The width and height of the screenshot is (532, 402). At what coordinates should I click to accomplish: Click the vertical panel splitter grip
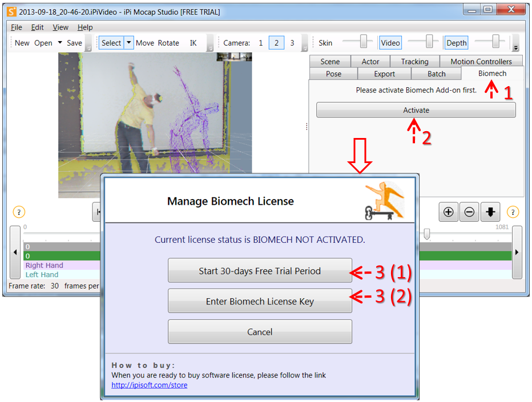pyautogui.click(x=307, y=127)
